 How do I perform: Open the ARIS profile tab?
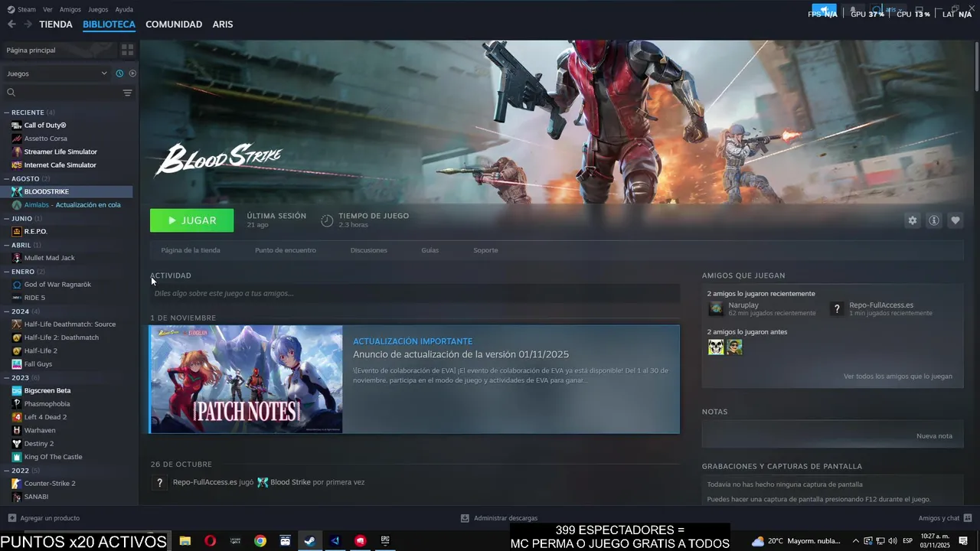click(223, 24)
